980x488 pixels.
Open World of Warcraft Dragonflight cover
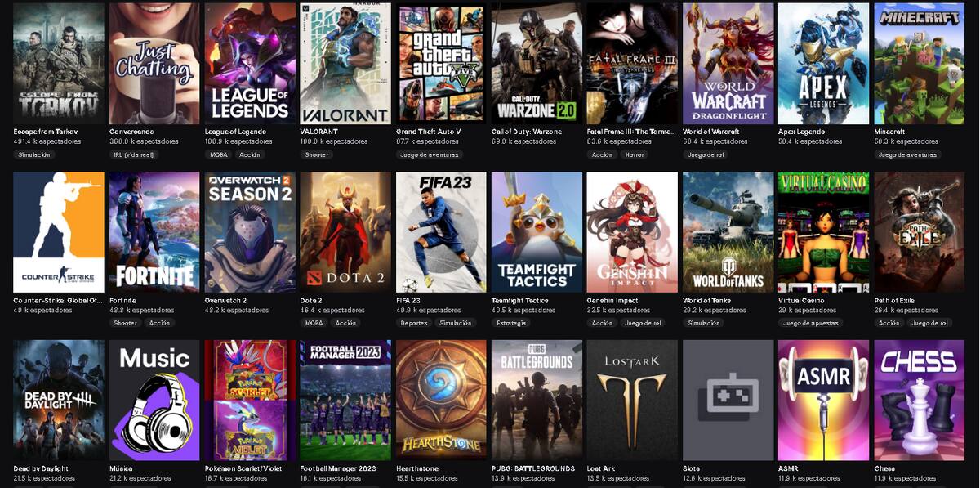pyautogui.click(x=728, y=63)
